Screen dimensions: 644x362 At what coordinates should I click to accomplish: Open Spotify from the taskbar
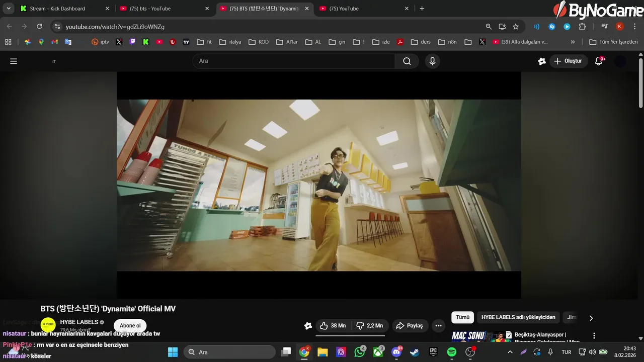tap(452, 352)
